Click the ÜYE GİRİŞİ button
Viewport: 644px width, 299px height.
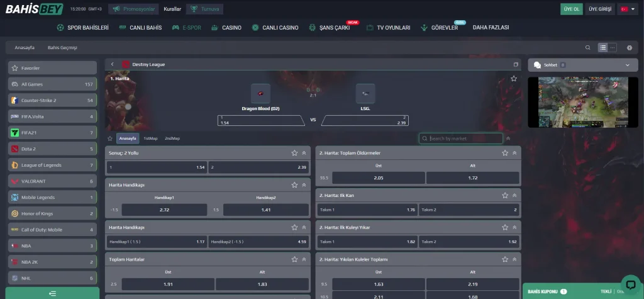[x=599, y=9]
